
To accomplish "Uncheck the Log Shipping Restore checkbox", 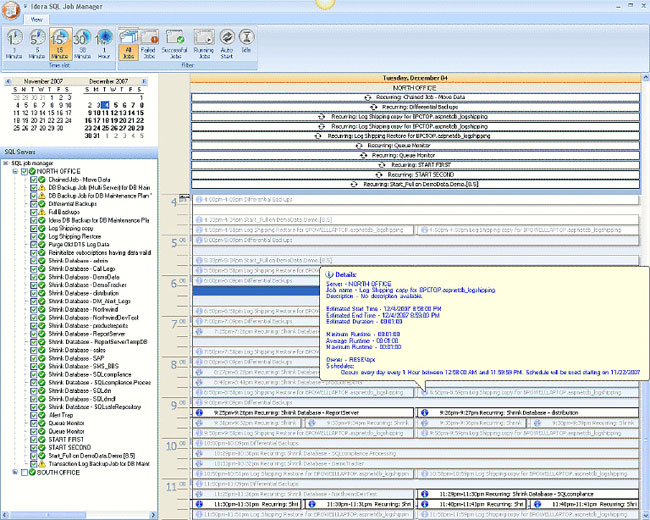I will click(x=34, y=236).
